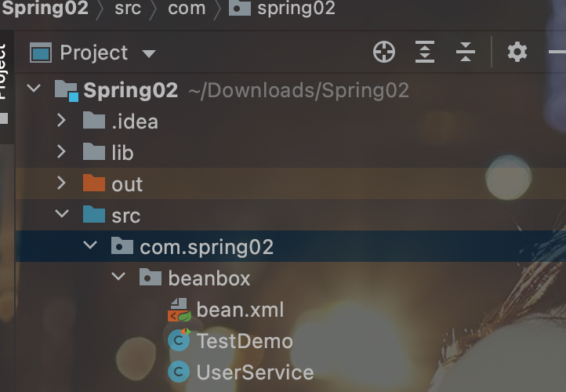Click the TestDemo class icon
The height and width of the screenshot is (392, 566).
click(x=179, y=339)
